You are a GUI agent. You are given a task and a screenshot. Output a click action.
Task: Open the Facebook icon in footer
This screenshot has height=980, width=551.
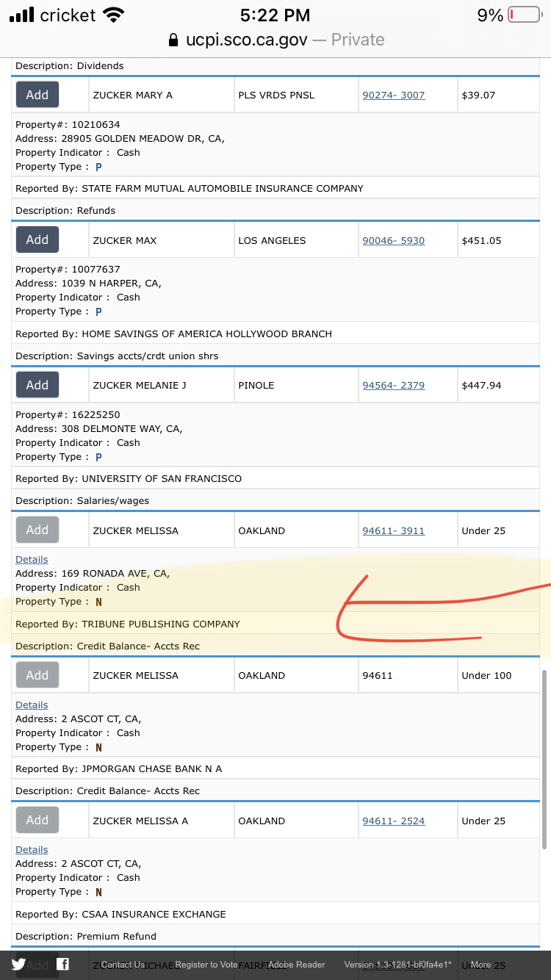[63, 965]
